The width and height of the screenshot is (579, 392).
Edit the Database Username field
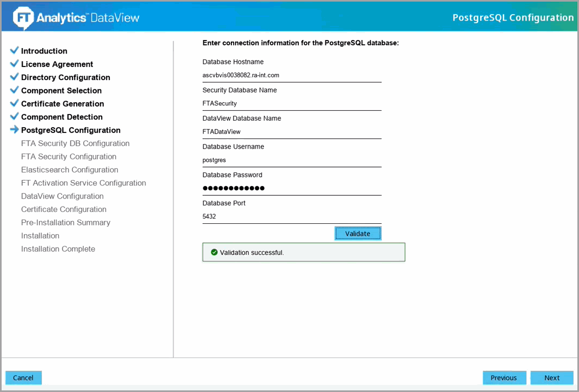point(292,160)
